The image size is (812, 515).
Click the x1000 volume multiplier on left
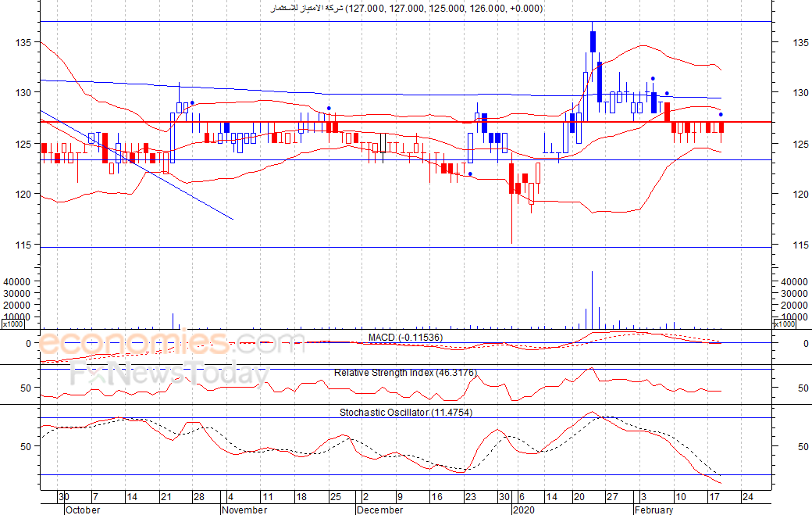12,324
